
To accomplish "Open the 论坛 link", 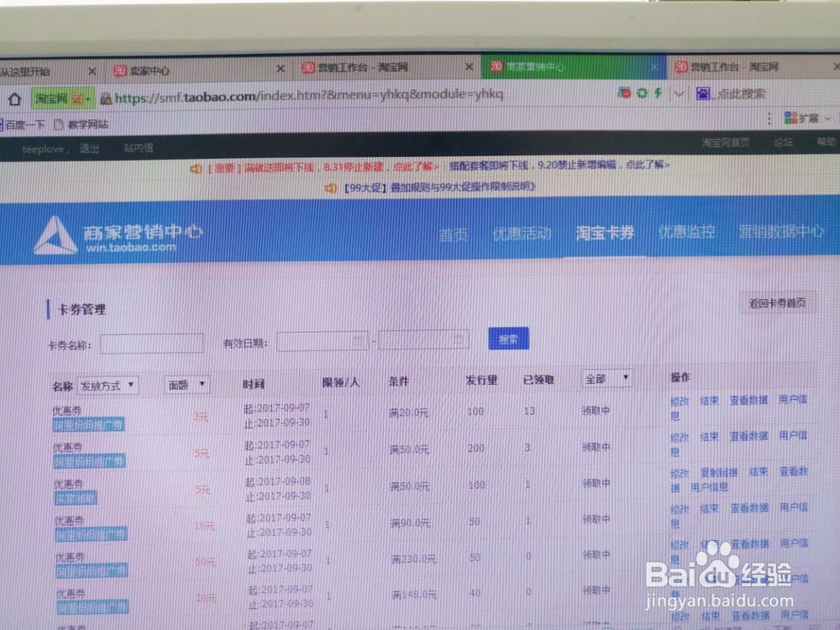I will [783, 142].
